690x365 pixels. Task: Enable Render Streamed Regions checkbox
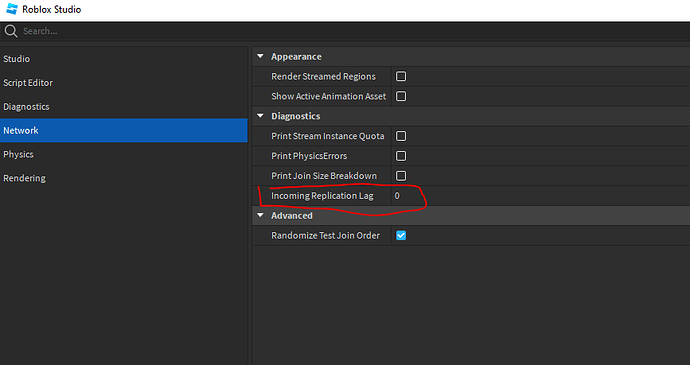[401, 77]
